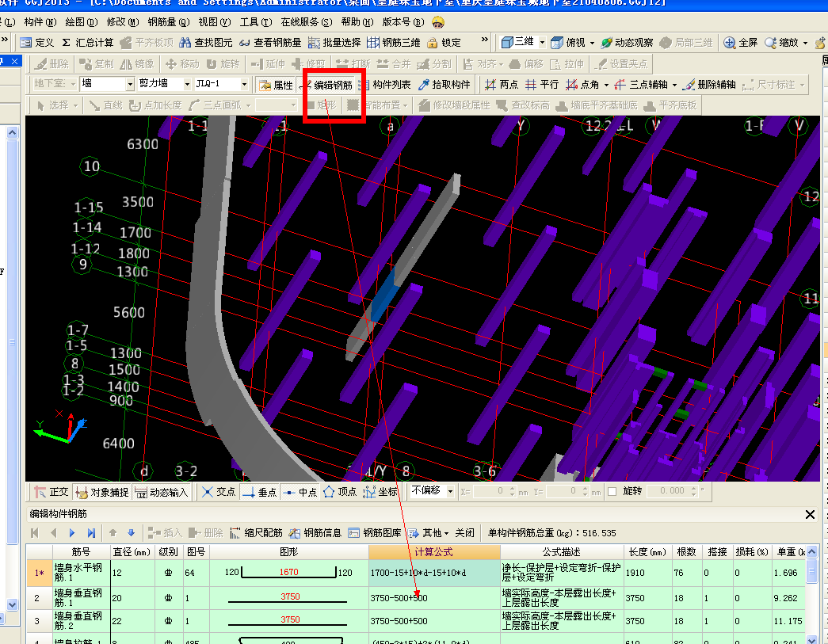Open the JLQ-1 component dropdown
The image size is (828, 644).
(x=244, y=84)
